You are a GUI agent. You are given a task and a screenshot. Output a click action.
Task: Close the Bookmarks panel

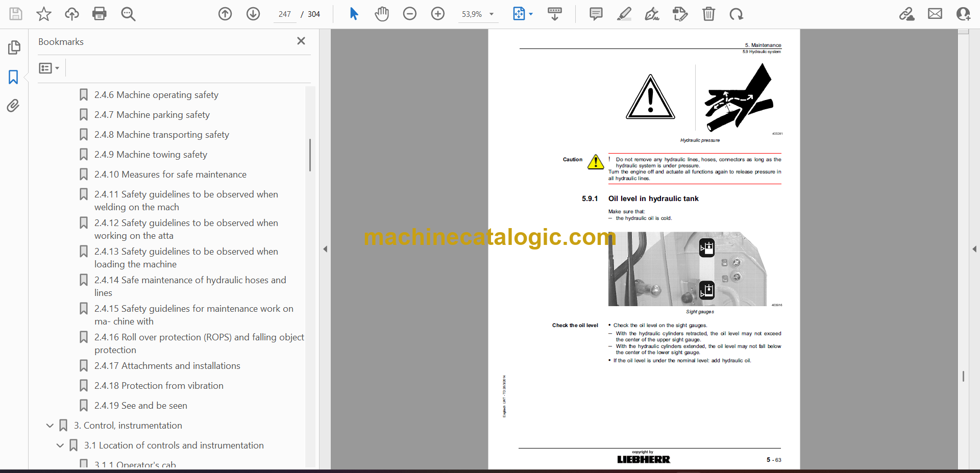301,41
